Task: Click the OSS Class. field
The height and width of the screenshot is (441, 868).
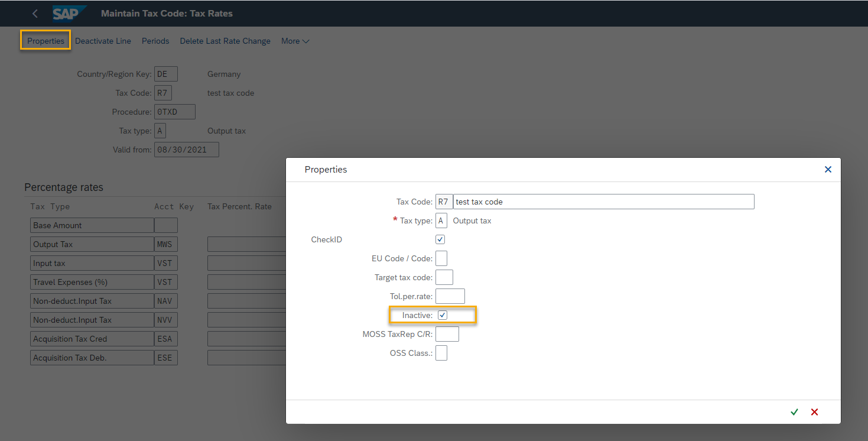Action: click(441, 353)
